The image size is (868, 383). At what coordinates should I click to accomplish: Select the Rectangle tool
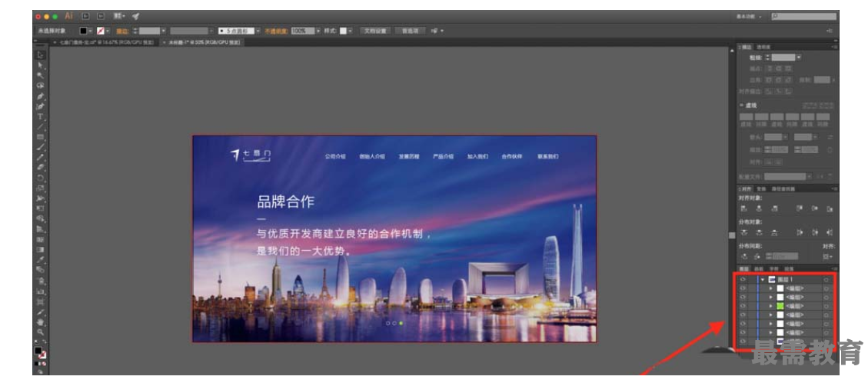tap(41, 137)
